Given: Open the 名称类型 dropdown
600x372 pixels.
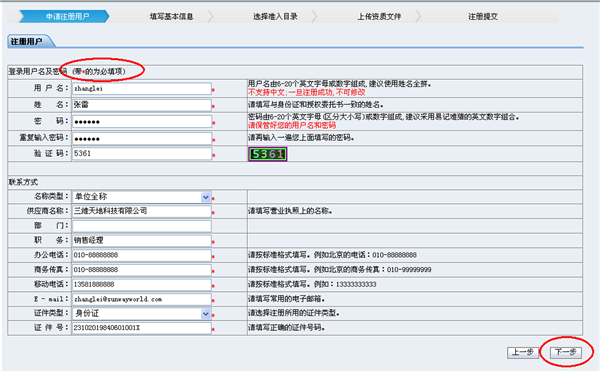Looking at the screenshot, I should 142,197.
